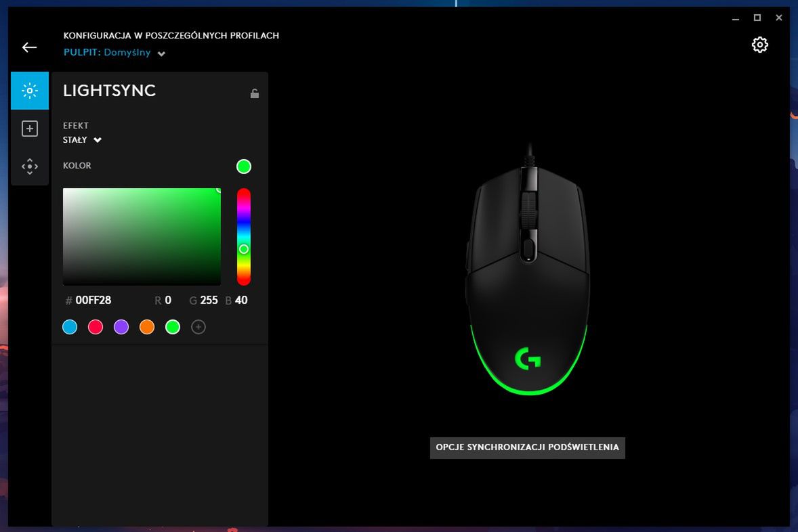Toggle the LIGHTSYNC padlock icon
Screen dimensions: 798x532
click(x=255, y=93)
